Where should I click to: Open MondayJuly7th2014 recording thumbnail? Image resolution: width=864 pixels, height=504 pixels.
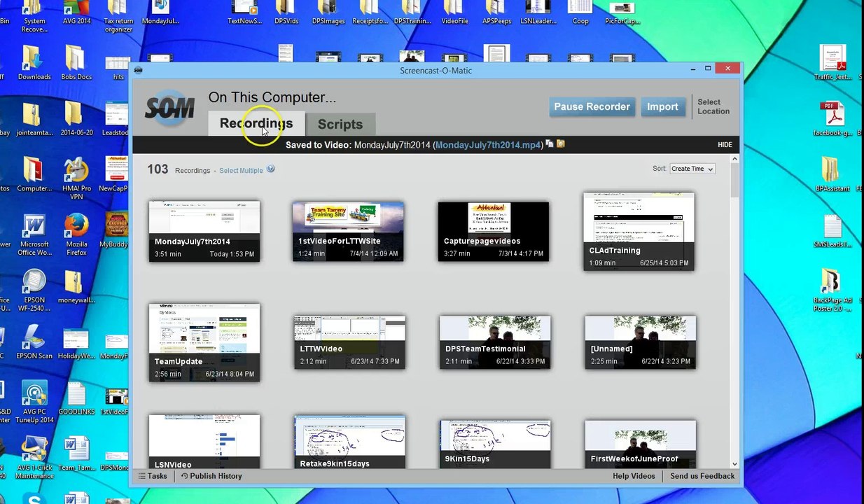(x=204, y=231)
